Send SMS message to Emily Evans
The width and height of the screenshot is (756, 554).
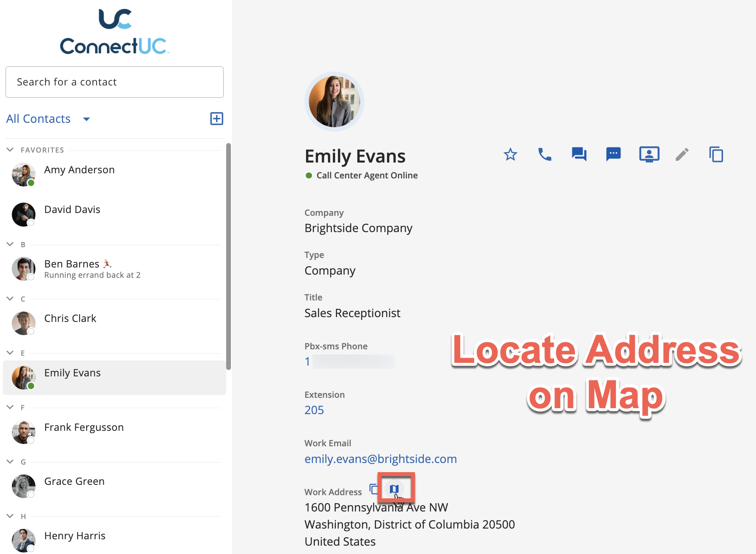[613, 154]
